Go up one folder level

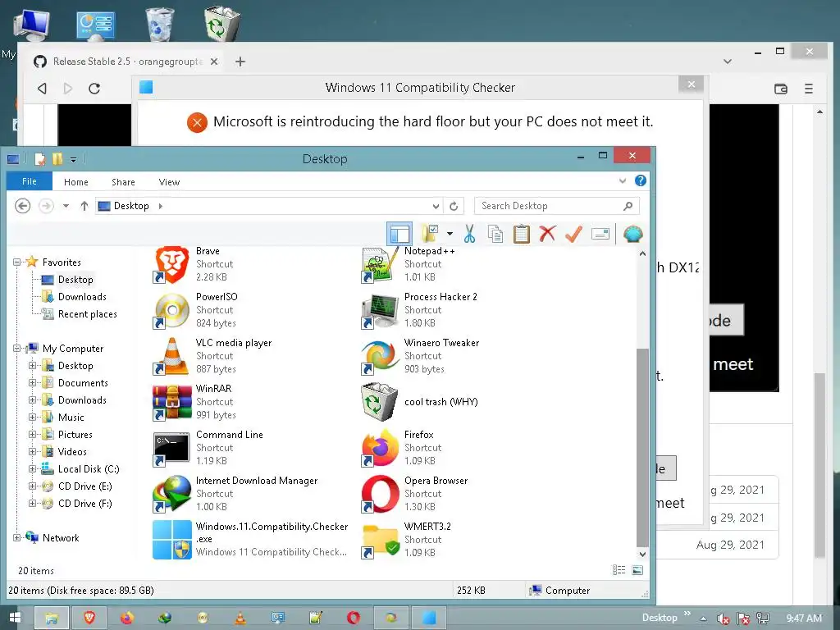(x=84, y=206)
